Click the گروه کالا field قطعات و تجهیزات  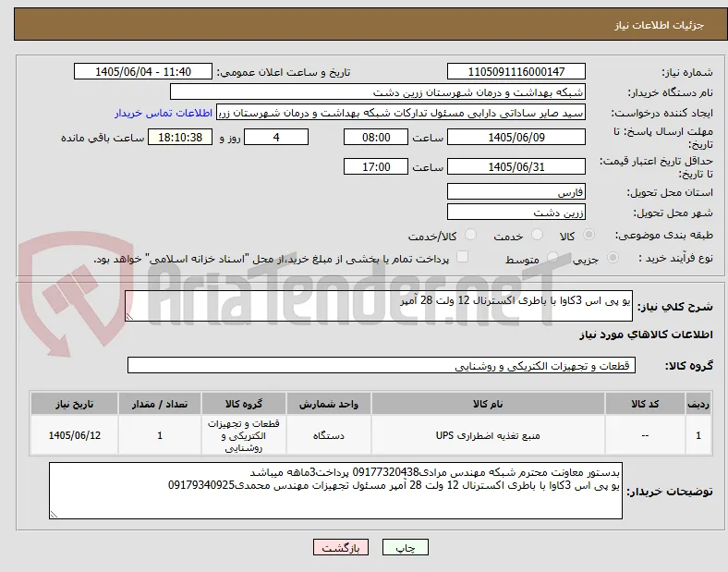pyautogui.click(x=382, y=365)
